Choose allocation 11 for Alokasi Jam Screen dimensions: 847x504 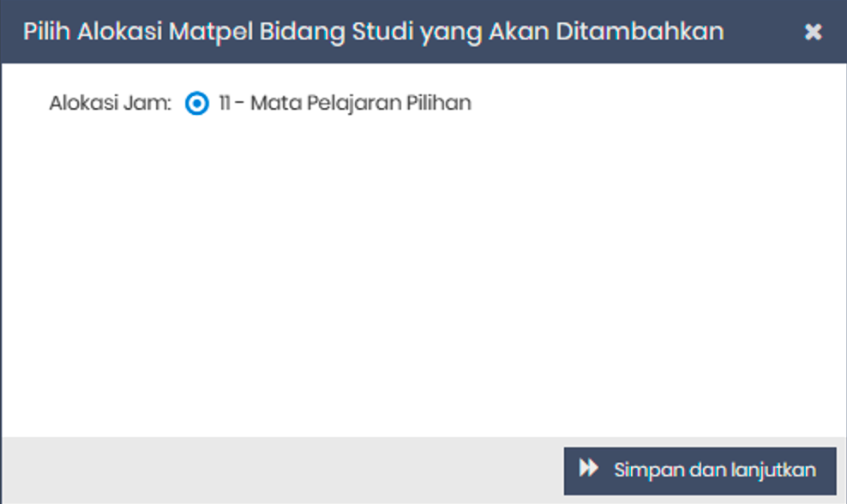click(x=196, y=103)
